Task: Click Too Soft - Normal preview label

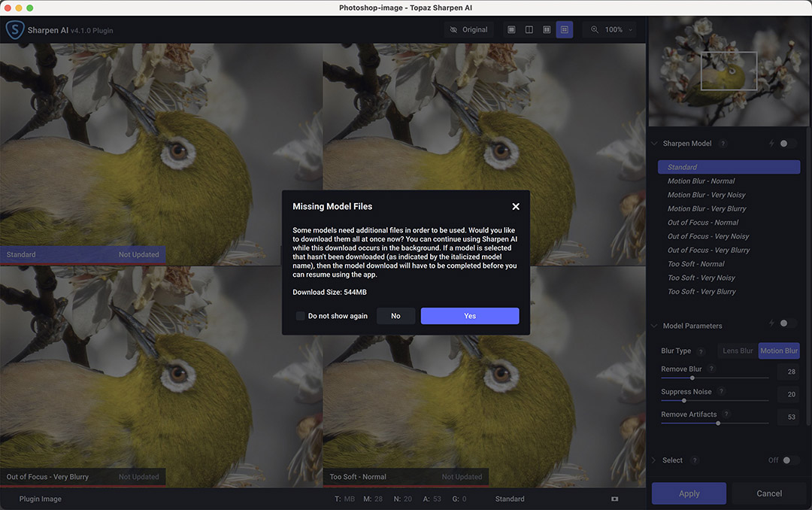Action: [358, 477]
